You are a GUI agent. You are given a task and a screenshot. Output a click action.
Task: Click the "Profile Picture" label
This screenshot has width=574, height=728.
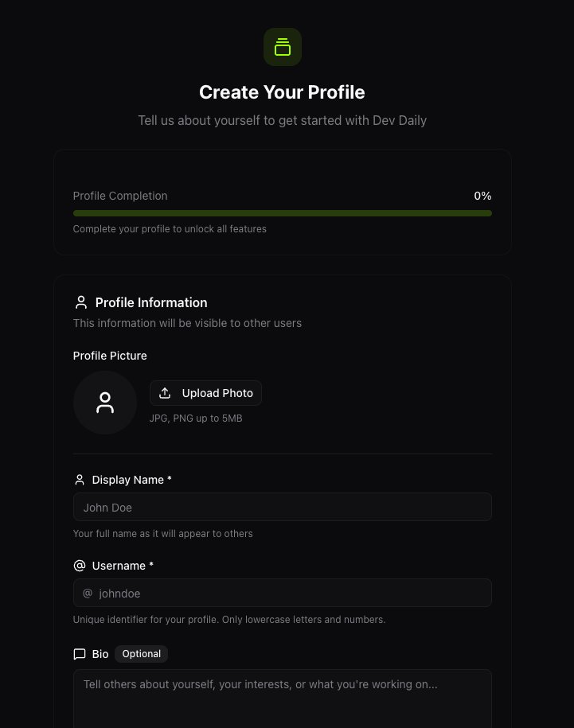coord(110,356)
